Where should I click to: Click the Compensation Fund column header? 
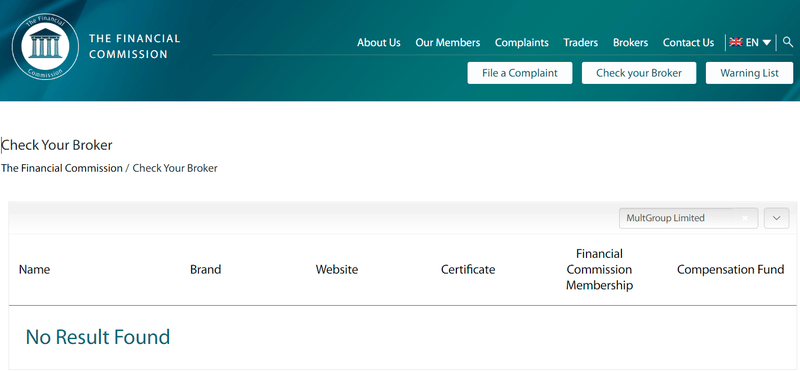coord(731,269)
